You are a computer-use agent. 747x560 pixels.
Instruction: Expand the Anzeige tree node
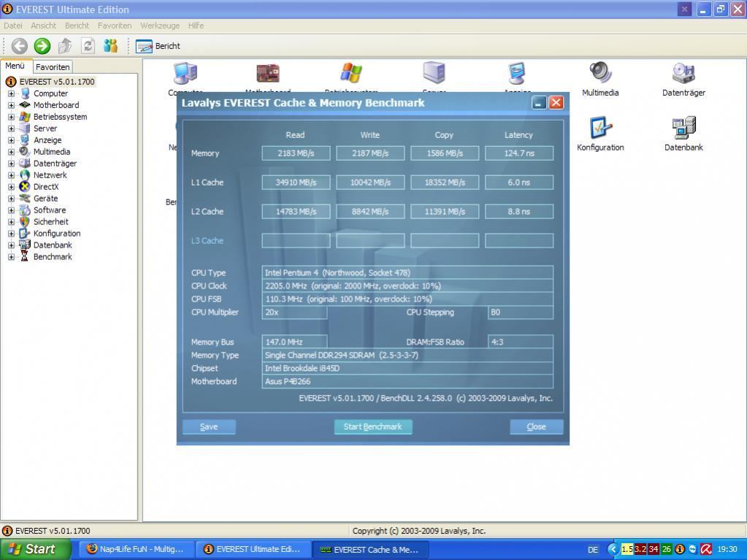coord(11,140)
